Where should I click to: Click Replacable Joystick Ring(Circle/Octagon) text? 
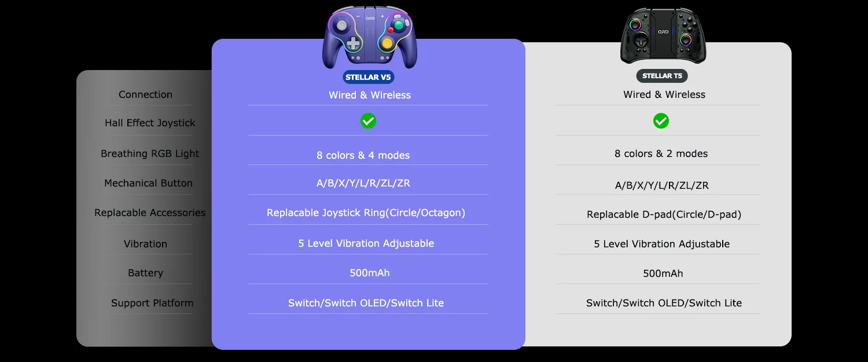tap(366, 213)
